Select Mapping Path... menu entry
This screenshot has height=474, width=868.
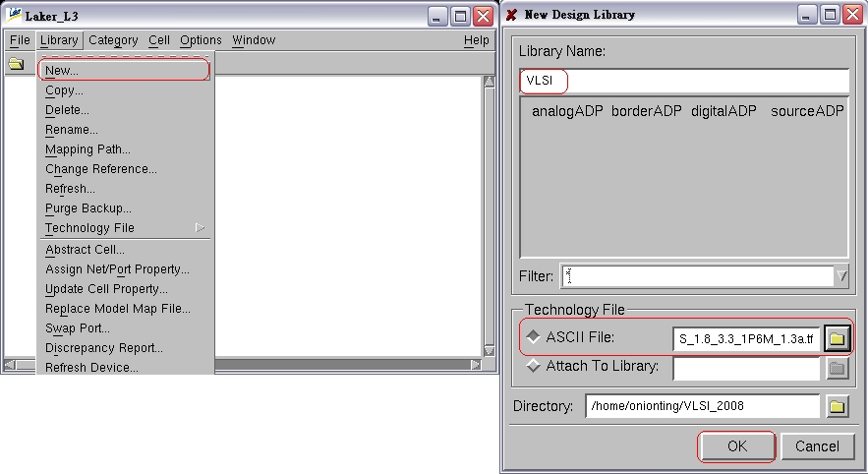[x=124, y=148]
